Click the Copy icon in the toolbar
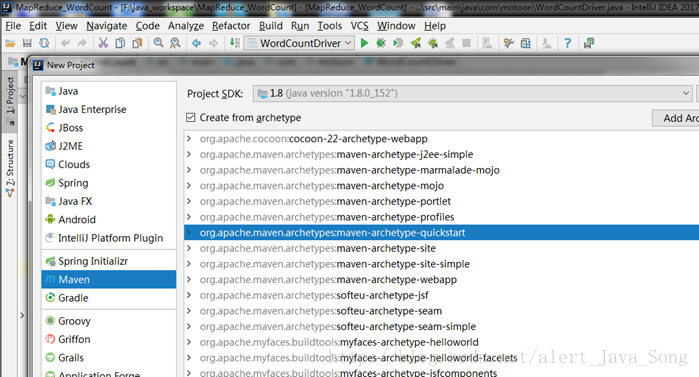 (120, 43)
